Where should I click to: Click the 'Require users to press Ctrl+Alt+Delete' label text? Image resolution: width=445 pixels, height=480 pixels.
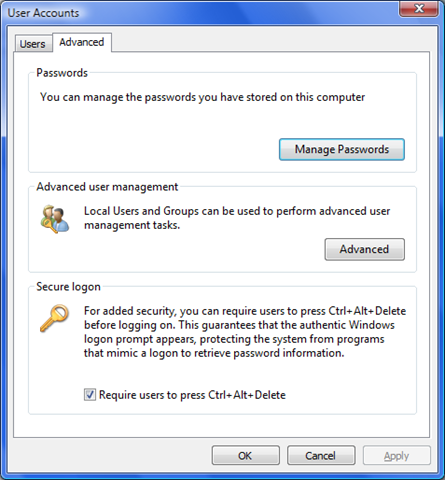[x=192, y=395]
